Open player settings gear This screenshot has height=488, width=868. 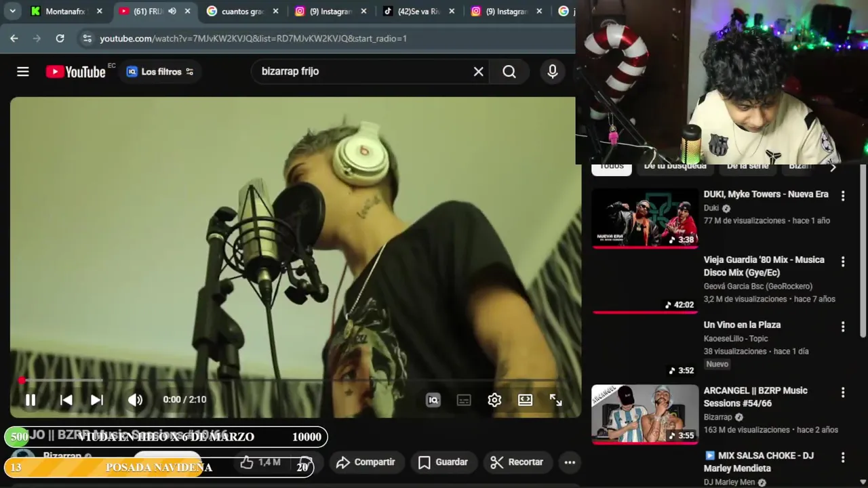[494, 400]
